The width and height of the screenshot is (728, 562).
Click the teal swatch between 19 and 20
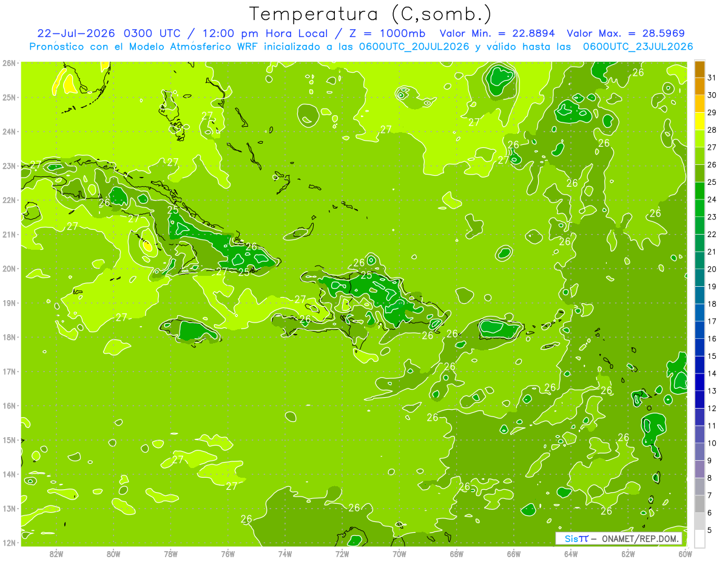click(x=699, y=278)
